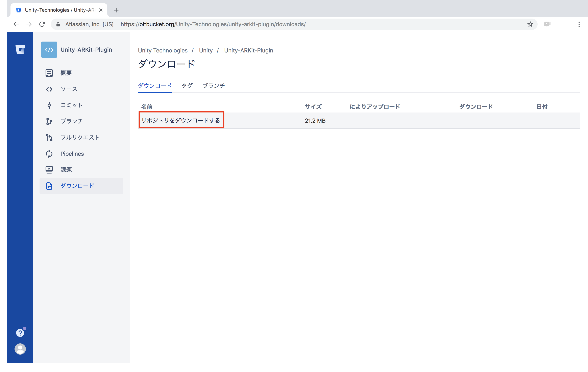Image resolution: width=588 pixels, height=372 pixels.
Task: Click the 日付 column header
Action: point(542,107)
